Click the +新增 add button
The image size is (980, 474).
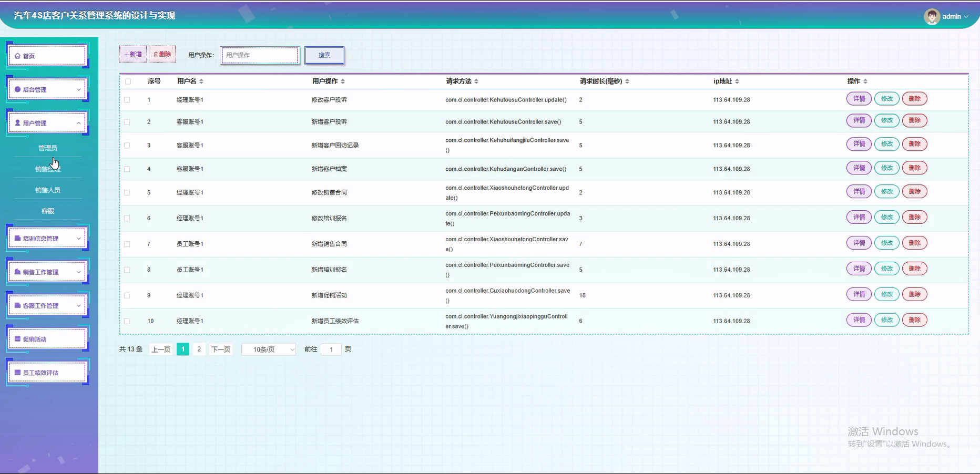133,54
